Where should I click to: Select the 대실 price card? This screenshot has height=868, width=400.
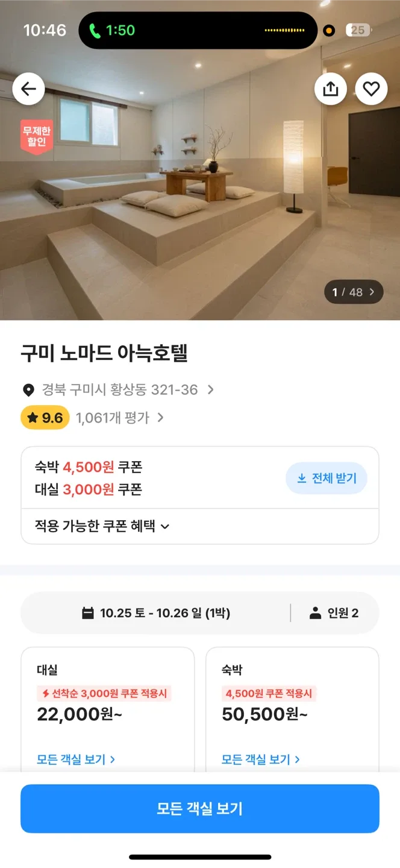108,699
